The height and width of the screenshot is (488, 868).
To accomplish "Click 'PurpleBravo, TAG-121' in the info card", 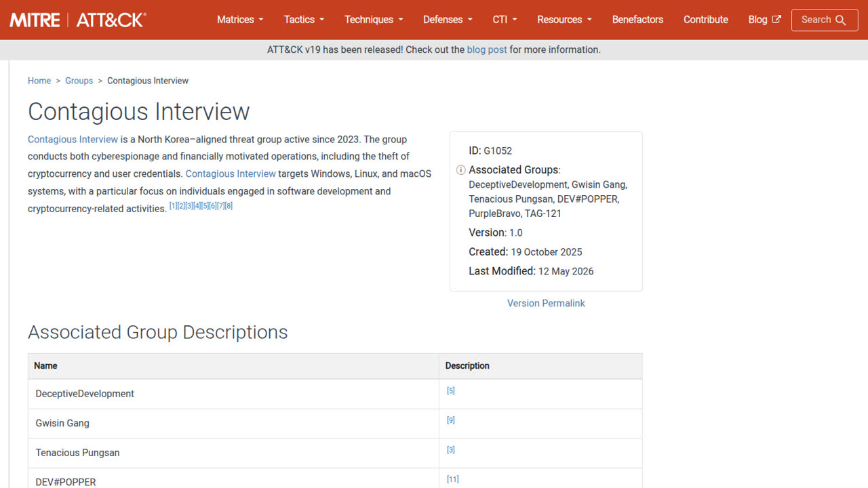I will pyautogui.click(x=515, y=213).
